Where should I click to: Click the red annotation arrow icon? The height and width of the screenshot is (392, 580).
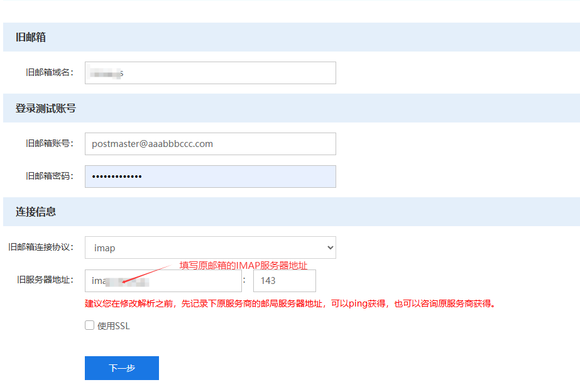147,274
